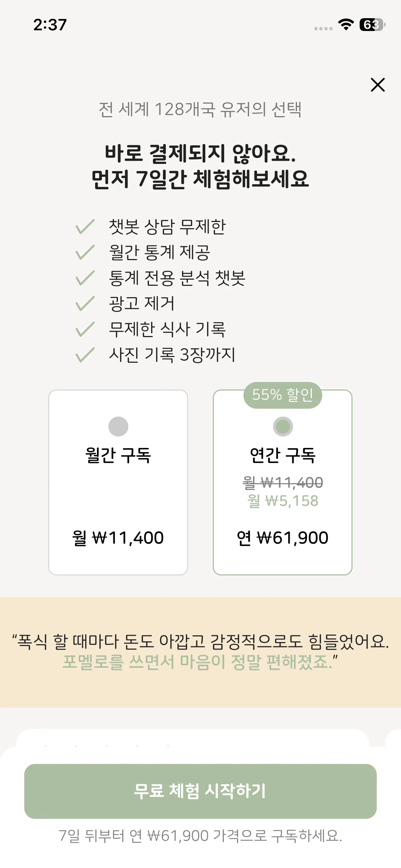The width and height of the screenshot is (401, 868).
Task: Tap the checkmark beside 챗봇 상담 무제한
Action: point(85,227)
